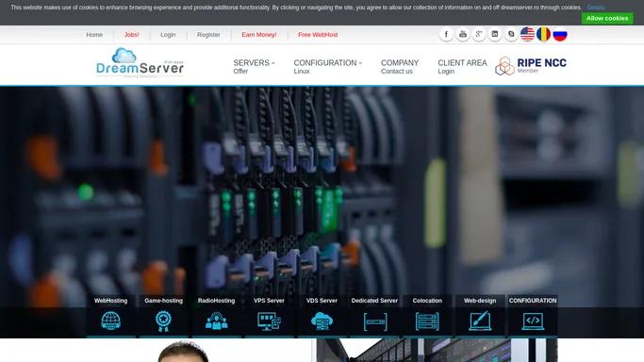This screenshot has width=644, height=362.
Task: Open the Facebook social icon
Action: 446,35
